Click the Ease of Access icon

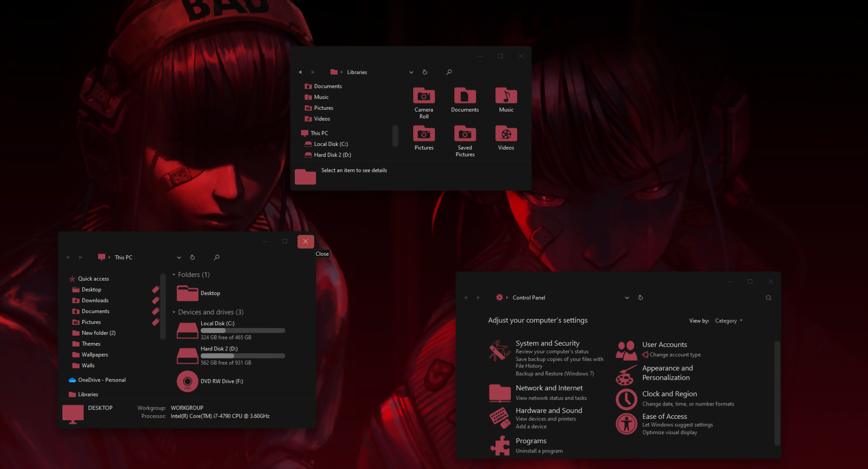[x=626, y=424]
